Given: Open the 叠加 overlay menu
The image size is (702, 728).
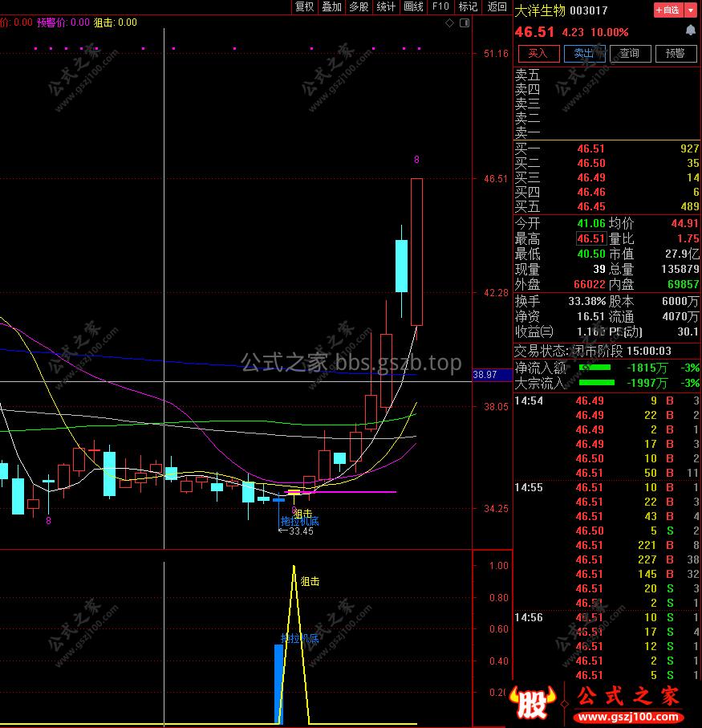Looking at the screenshot, I should point(331,6).
